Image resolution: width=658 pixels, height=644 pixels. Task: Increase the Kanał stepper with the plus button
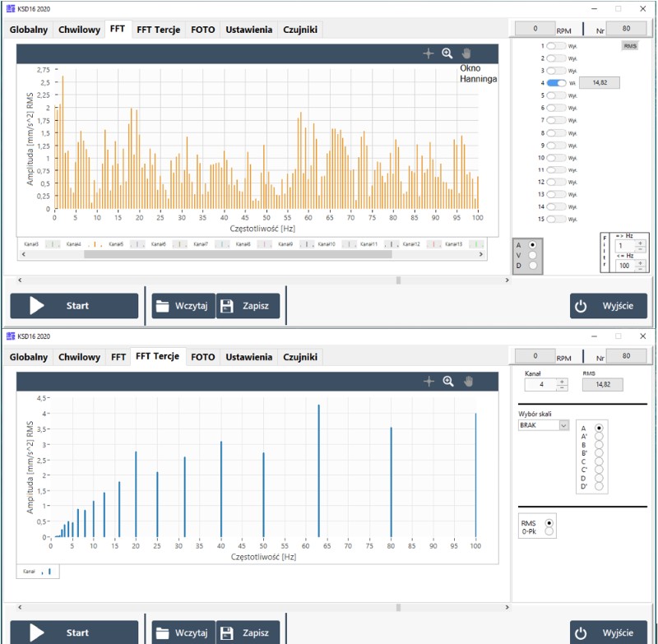point(562,380)
